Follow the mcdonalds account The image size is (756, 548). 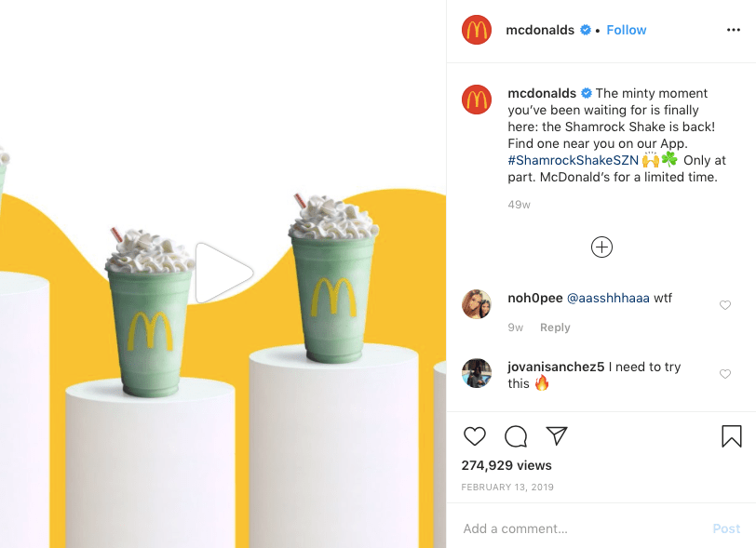coord(626,30)
